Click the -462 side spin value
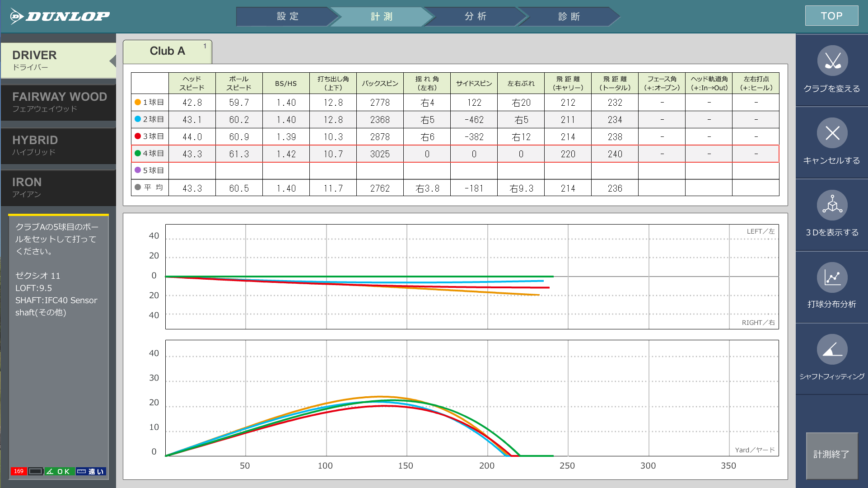 474,120
